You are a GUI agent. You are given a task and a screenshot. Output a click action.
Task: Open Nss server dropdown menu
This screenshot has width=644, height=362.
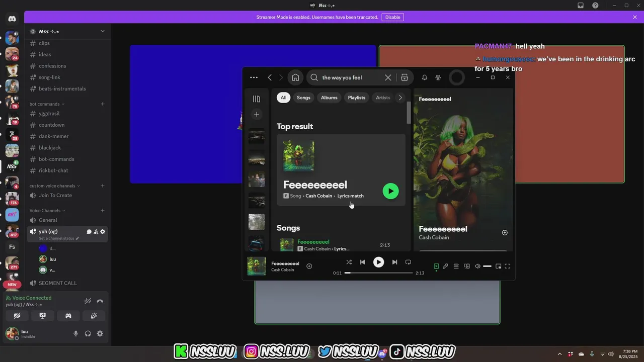click(103, 31)
